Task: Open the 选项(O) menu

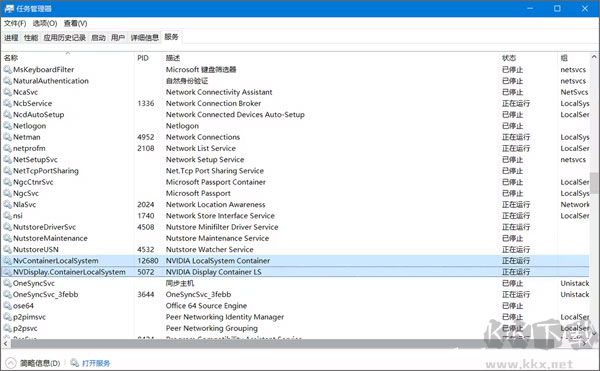Action: point(45,23)
